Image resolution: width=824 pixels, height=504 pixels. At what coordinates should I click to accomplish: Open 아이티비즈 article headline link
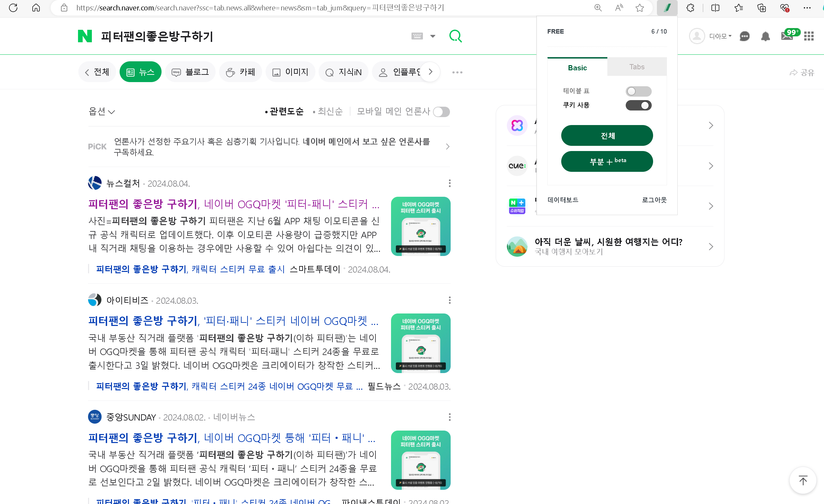tap(233, 321)
